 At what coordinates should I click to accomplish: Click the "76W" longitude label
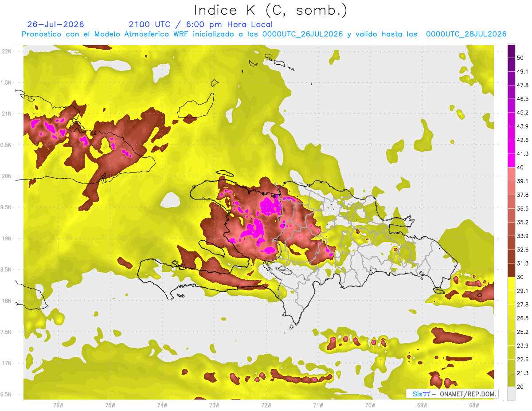click(58, 405)
